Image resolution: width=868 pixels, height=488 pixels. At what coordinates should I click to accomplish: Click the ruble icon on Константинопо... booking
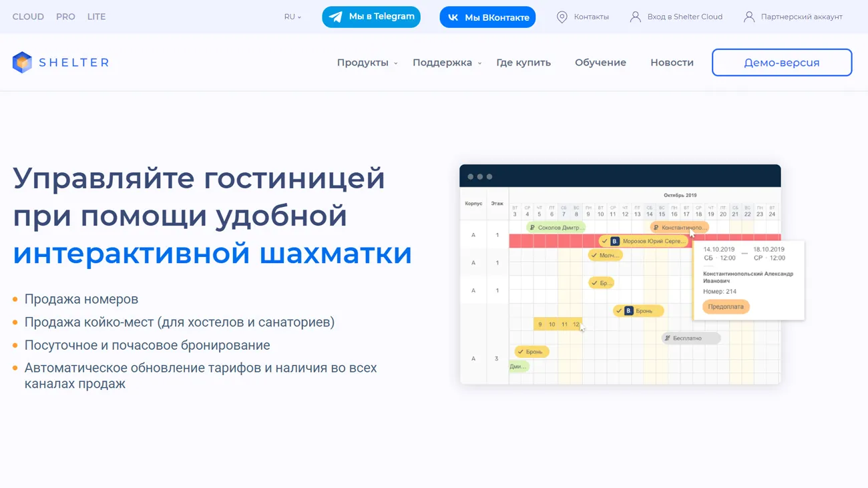655,228
